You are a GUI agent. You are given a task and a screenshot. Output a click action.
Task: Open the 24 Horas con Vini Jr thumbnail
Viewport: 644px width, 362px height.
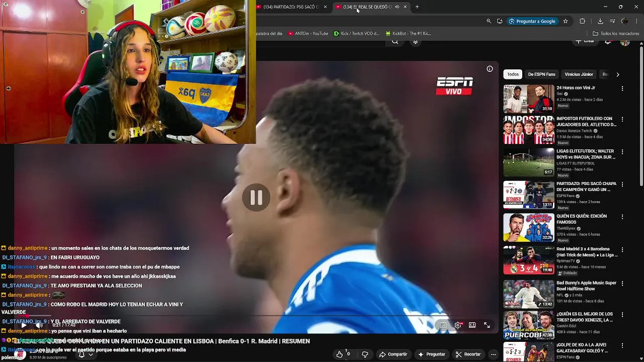(529, 99)
